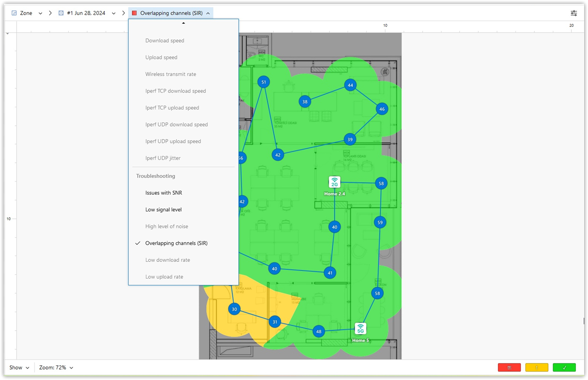Select survey point marker 39
This screenshot has height=380, width=588.
[x=350, y=139]
